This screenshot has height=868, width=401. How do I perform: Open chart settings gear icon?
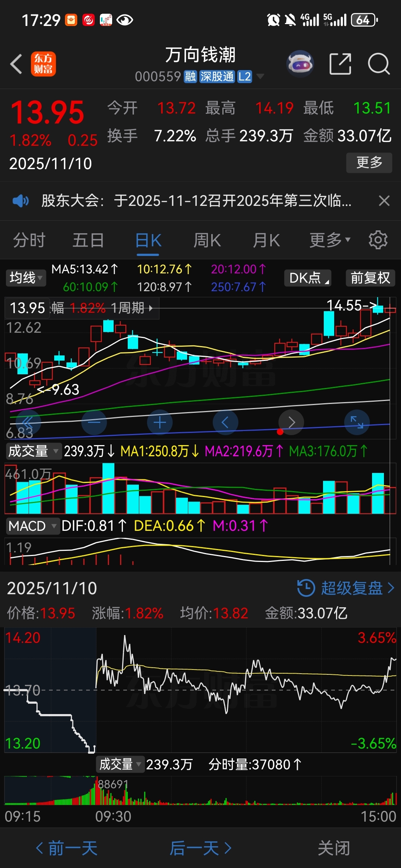pyautogui.click(x=378, y=240)
